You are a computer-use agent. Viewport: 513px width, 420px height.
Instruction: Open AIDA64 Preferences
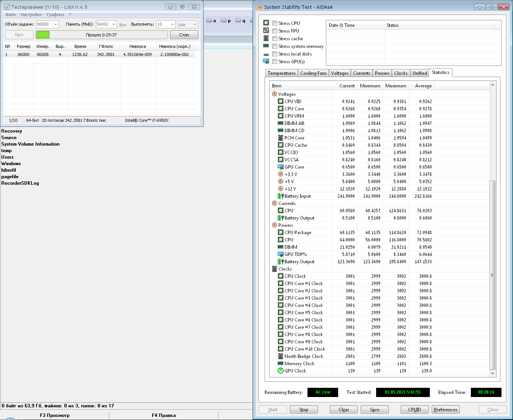pos(446,410)
